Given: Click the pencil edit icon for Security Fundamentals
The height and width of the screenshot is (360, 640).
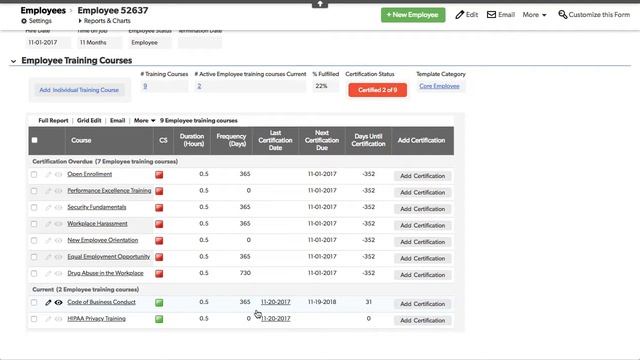Looking at the screenshot, I should point(48,207).
